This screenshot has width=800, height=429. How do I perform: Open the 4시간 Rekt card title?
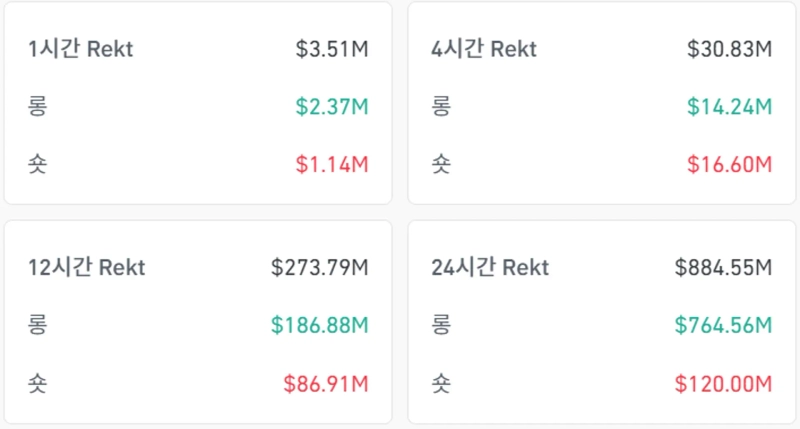[x=483, y=49]
